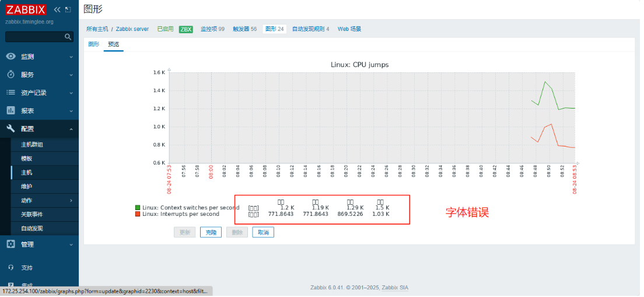Open 自动发现 in the sidebar

pyautogui.click(x=32, y=228)
